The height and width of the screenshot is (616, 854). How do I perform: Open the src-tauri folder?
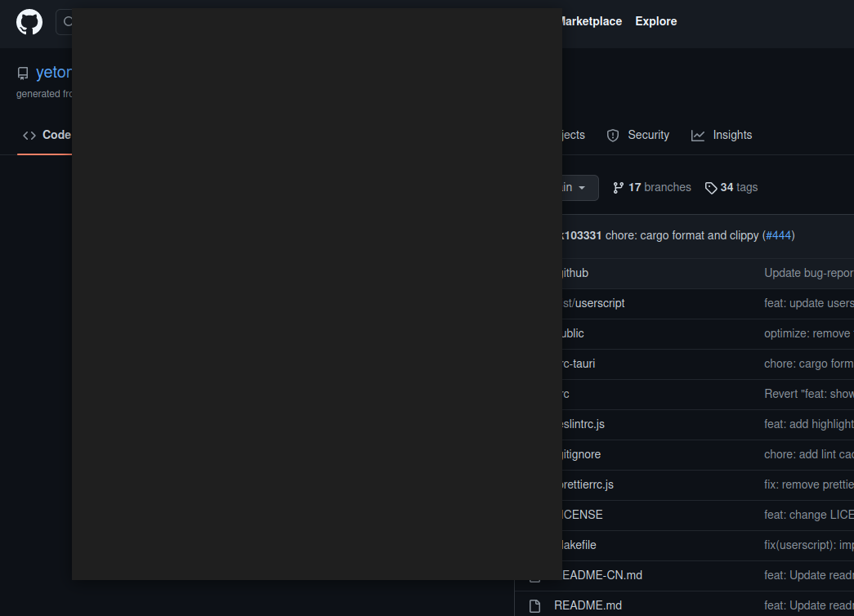pos(578,364)
